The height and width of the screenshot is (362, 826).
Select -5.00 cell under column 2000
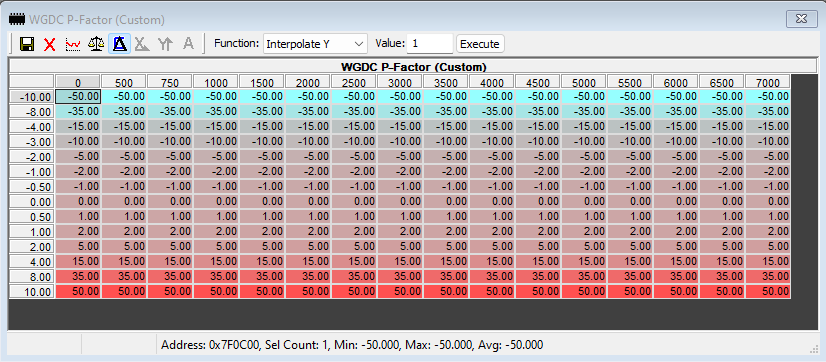click(308, 156)
